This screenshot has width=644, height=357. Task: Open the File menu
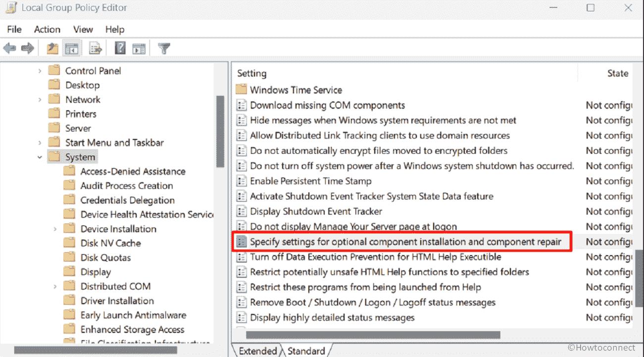[x=14, y=30]
